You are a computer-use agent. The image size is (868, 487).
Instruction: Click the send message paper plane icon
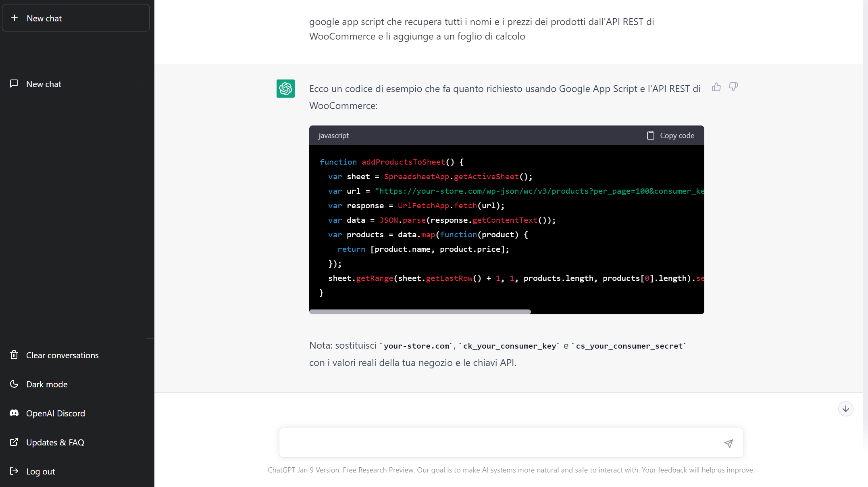coord(728,443)
